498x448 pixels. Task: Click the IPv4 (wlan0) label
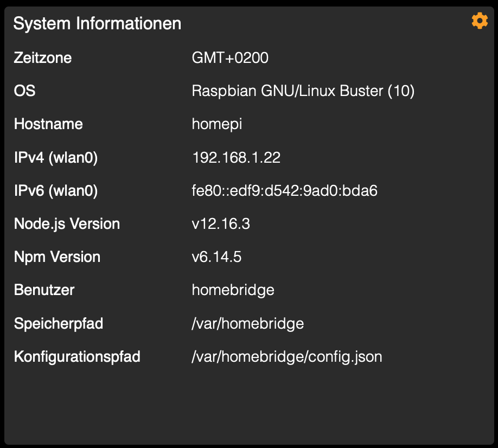(x=56, y=158)
